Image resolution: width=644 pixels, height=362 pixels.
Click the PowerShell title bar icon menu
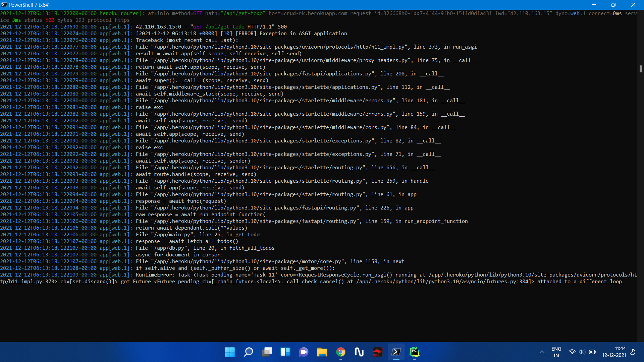4,5
